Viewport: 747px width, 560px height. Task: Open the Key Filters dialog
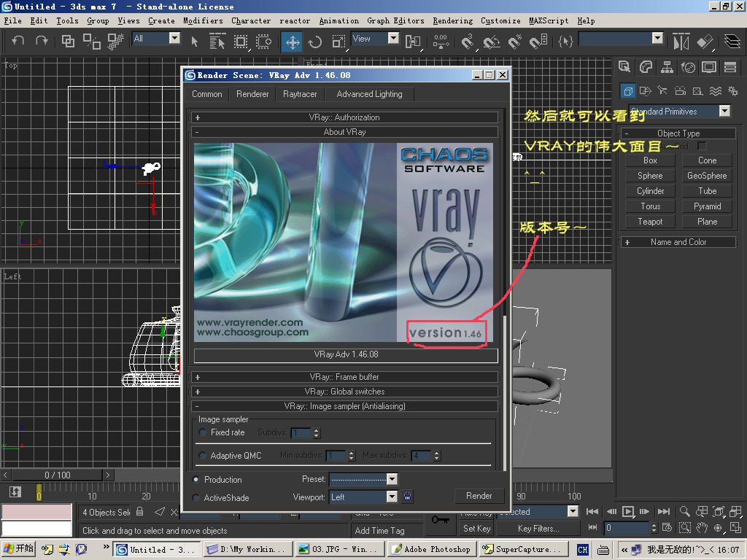pyautogui.click(x=538, y=529)
